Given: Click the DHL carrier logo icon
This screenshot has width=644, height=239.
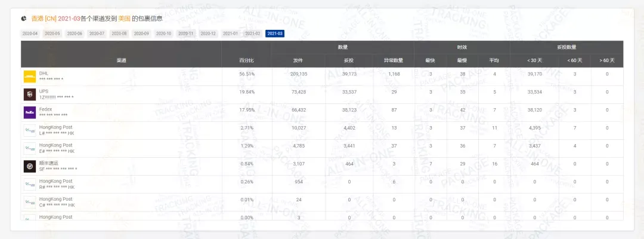Looking at the screenshot, I should tap(30, 76).
